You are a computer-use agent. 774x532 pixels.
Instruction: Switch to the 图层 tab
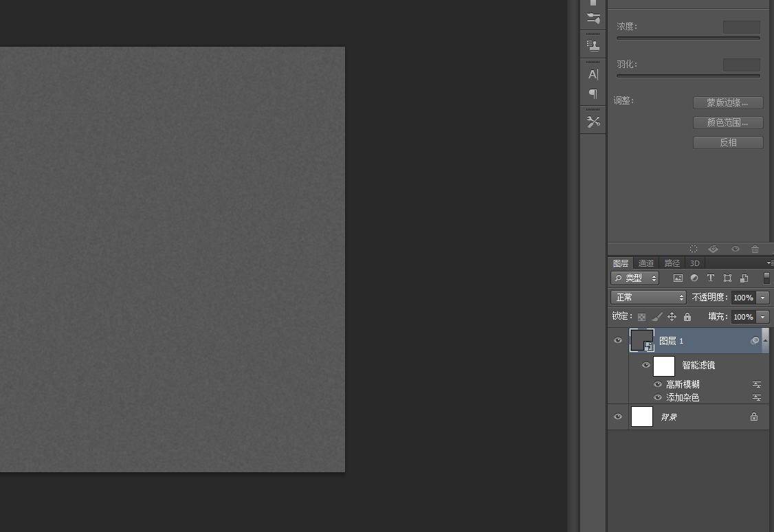coord(621,263)
